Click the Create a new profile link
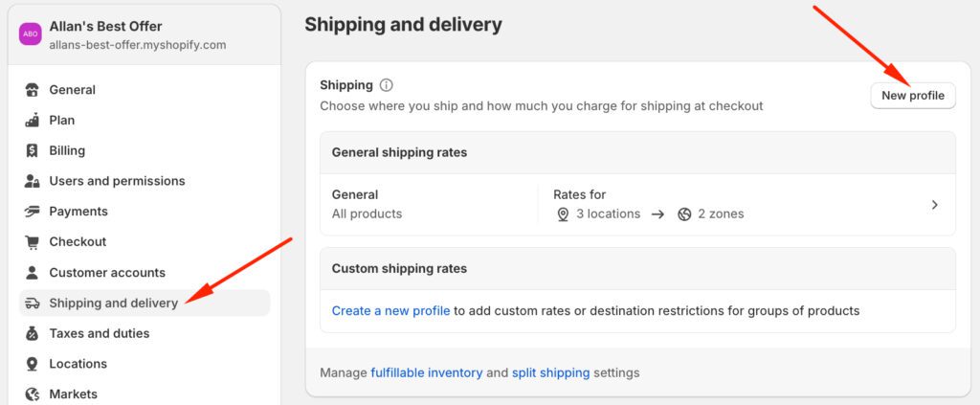The width and height of the screenshot is (980, 405). click(x=390, y=310)
